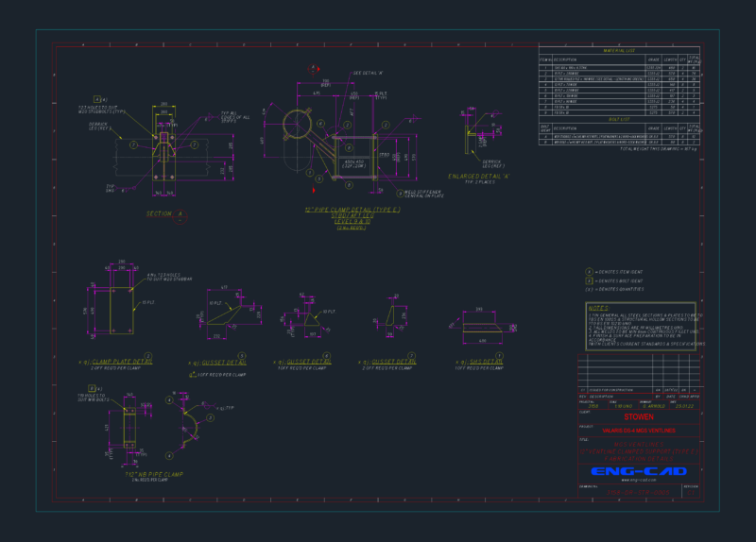The image size is (756, 542).
Task: Select the 'TYP ALL EDGES OF ALL STIFFS' note
Action: (235, 117)
